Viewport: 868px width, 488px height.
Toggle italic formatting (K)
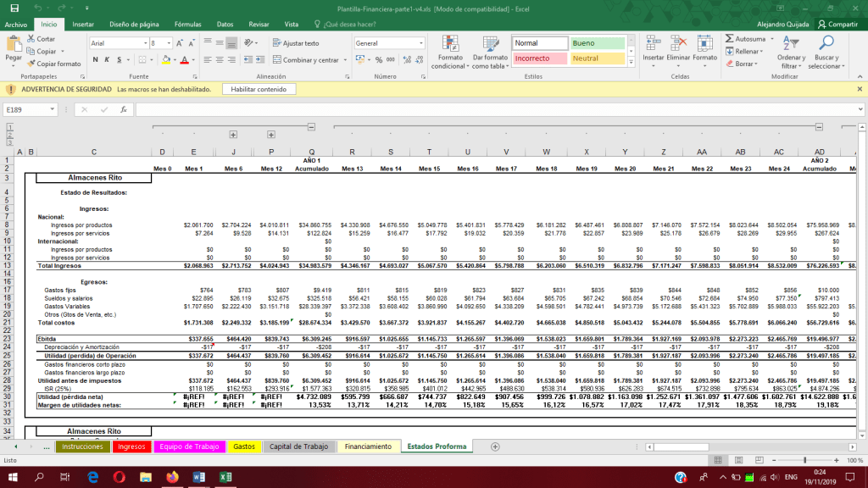coord(108,59)
